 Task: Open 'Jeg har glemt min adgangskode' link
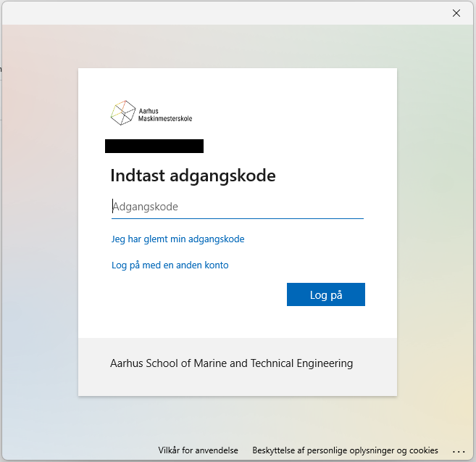point(178,239)
